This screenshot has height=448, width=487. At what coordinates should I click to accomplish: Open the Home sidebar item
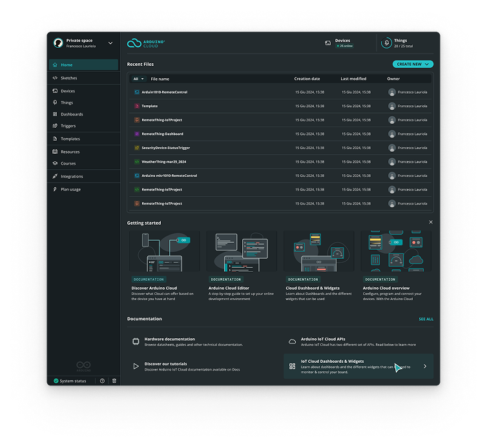pos(83,65)
